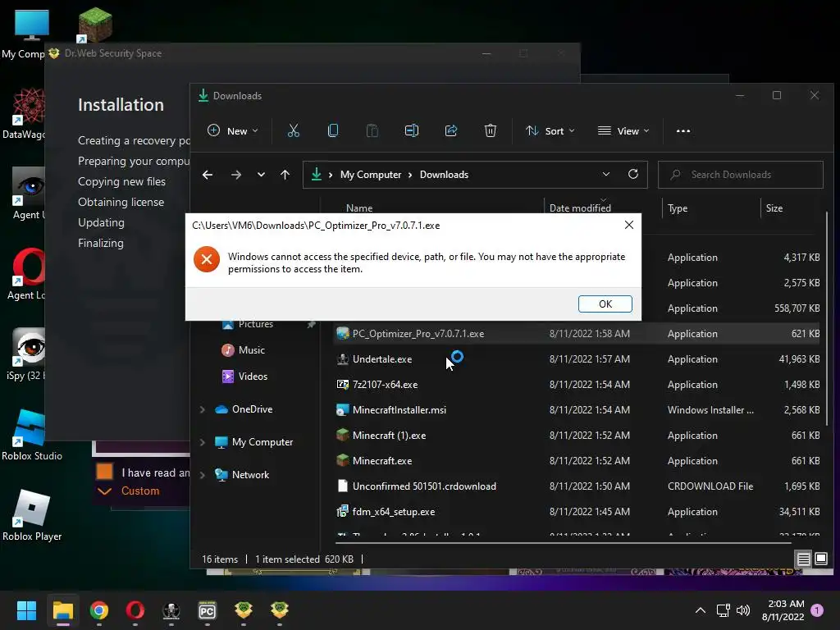
Task: Open the Minecraft desktop shortcut
Action: coord(95,25)
